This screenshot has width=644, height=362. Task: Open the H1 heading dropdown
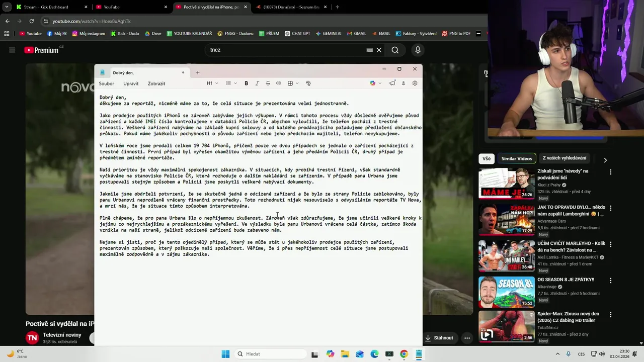coord(212,83)
